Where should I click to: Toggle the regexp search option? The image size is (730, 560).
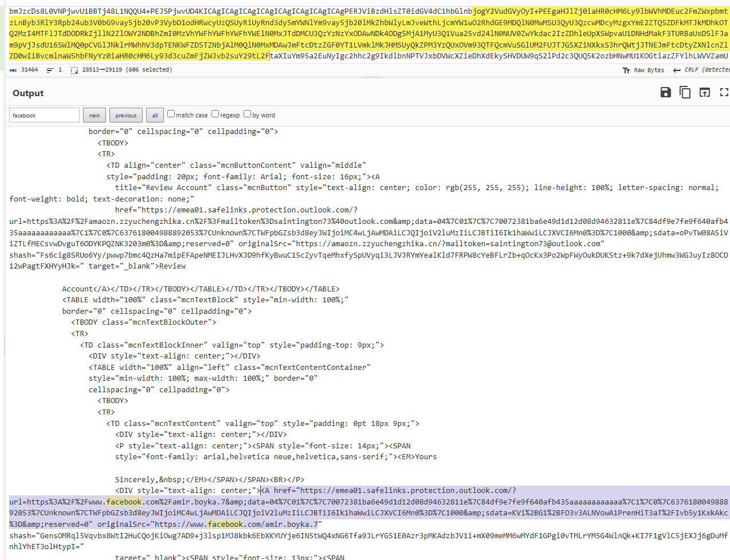pyautogui.click(x=215, y=114)
